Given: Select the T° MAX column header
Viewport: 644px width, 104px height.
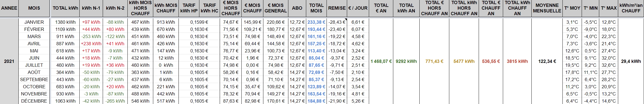Looking at the screenshot, I should [609, 8].
